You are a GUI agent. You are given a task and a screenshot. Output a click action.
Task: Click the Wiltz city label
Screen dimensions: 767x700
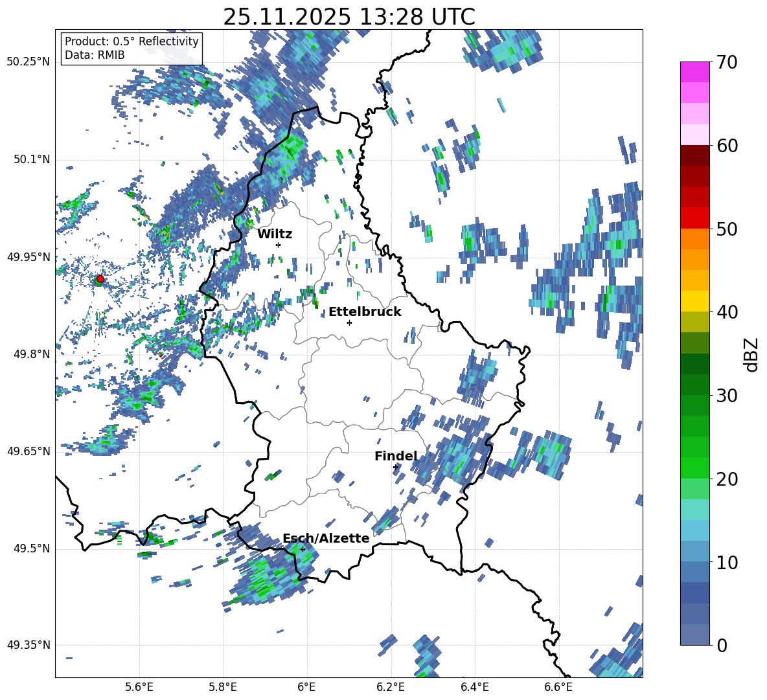pyautogui.click(x=275, y=234)
